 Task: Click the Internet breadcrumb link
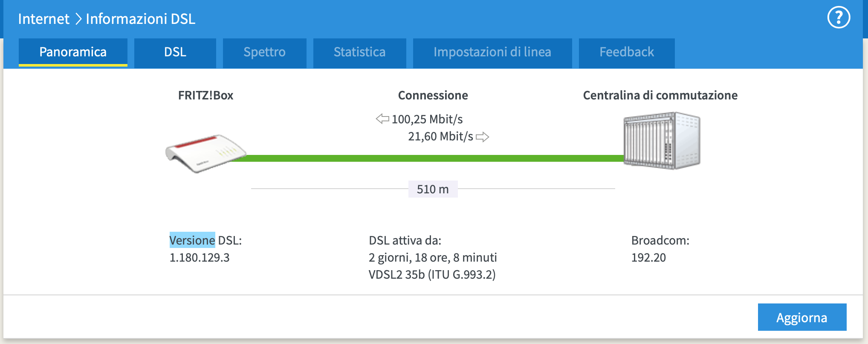click(43, 19)
